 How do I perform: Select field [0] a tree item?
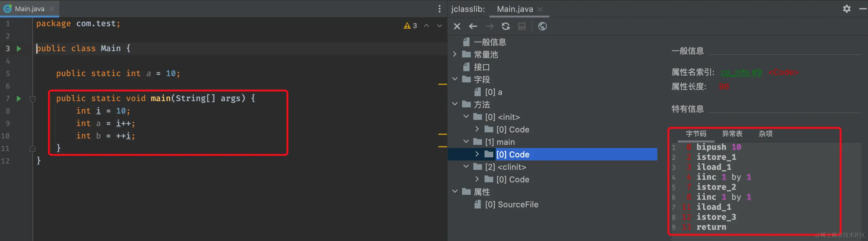(493, 92)
